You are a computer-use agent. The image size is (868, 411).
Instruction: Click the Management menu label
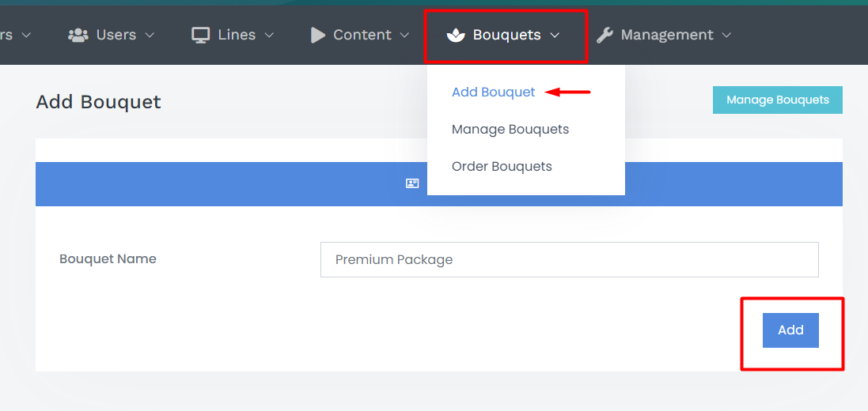coord(667,35)
